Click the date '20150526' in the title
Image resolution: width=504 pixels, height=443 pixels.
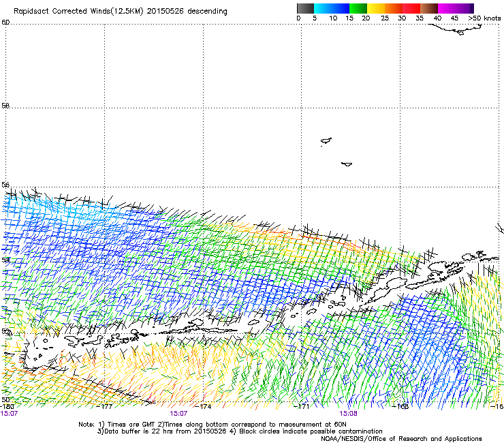point(166,11)
